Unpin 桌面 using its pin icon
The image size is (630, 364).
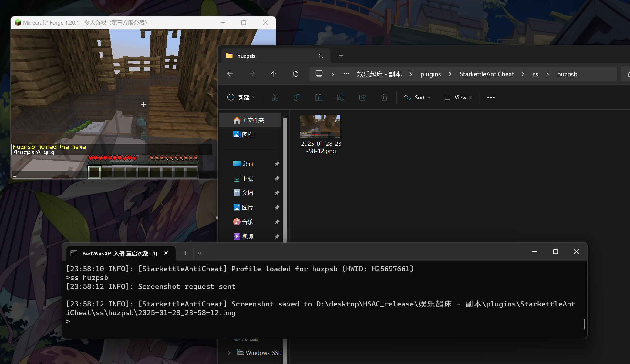click(x=277, y=164)
